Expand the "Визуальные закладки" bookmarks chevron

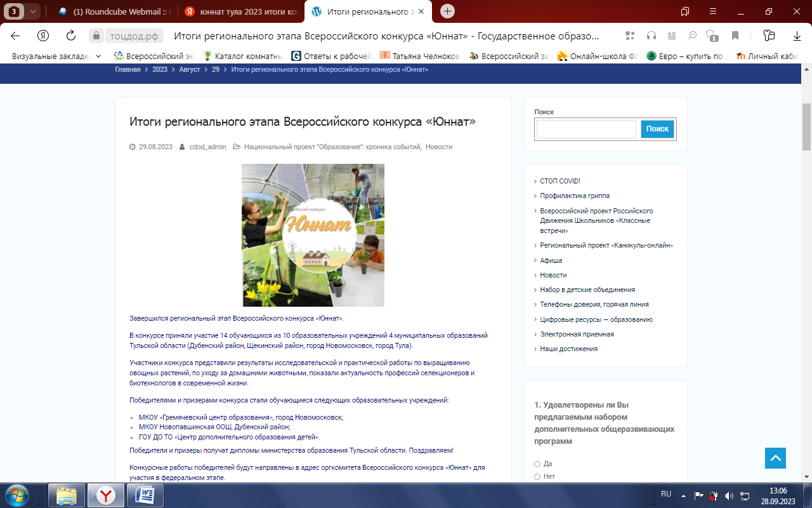click(98, 56)
